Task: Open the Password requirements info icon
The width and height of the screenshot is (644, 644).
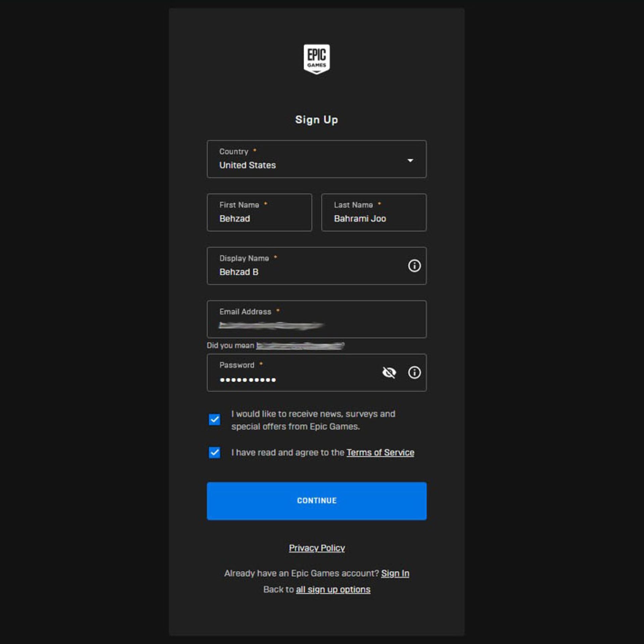Action: pos(414,372)
